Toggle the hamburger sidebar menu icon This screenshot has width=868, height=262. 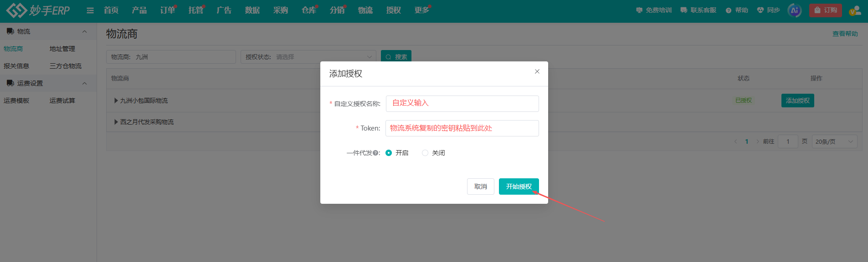point(90,10)
